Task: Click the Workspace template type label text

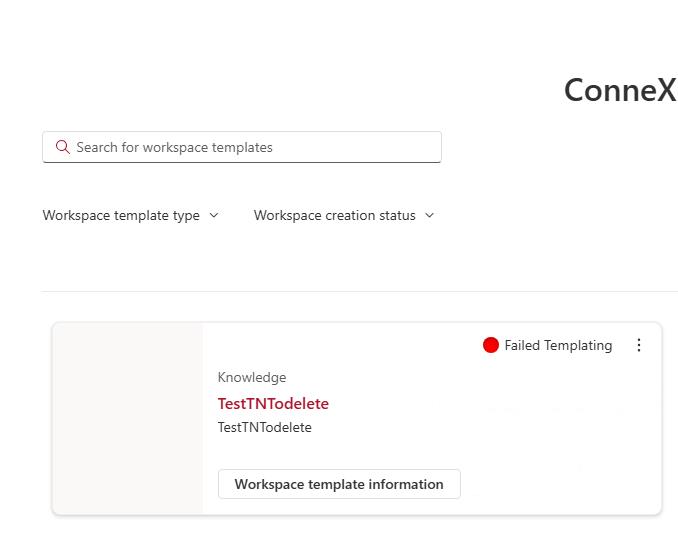Action: click(121, 215)
